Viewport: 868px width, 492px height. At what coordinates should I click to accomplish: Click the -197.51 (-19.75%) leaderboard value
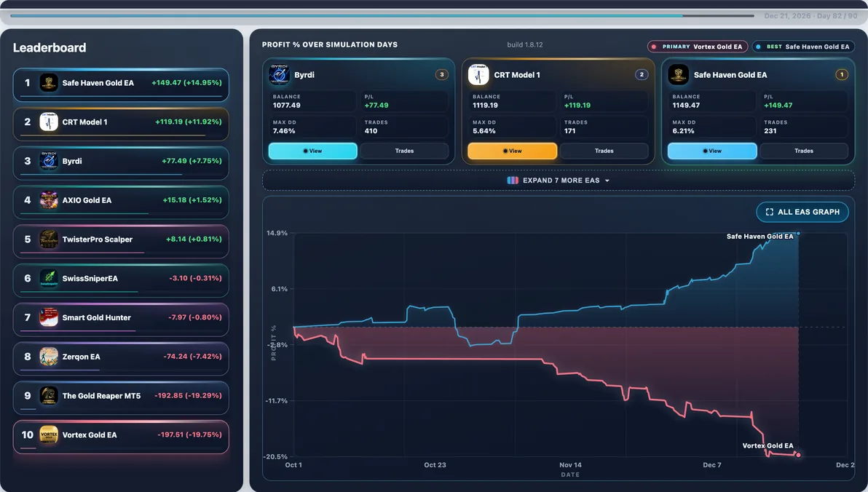pos(189,435)
